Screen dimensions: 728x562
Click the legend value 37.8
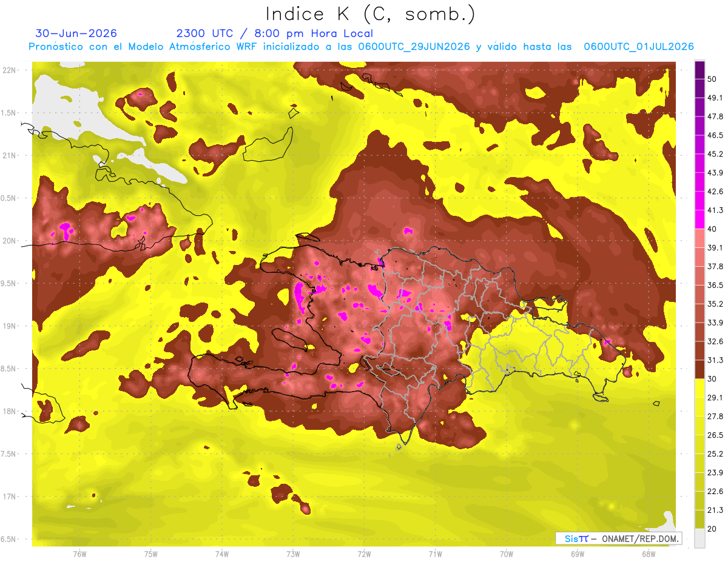(715, 266)
